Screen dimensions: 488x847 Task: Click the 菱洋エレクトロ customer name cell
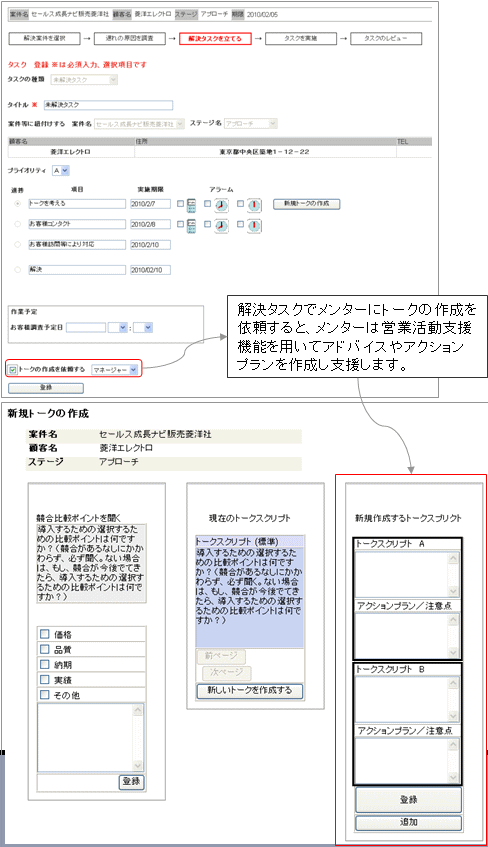70,152
